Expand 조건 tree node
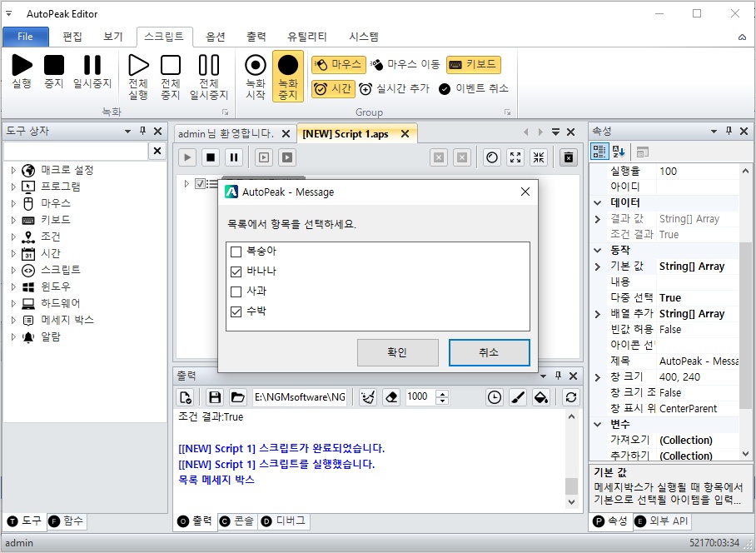The image size is (756, 553). (x=13, y=237)
